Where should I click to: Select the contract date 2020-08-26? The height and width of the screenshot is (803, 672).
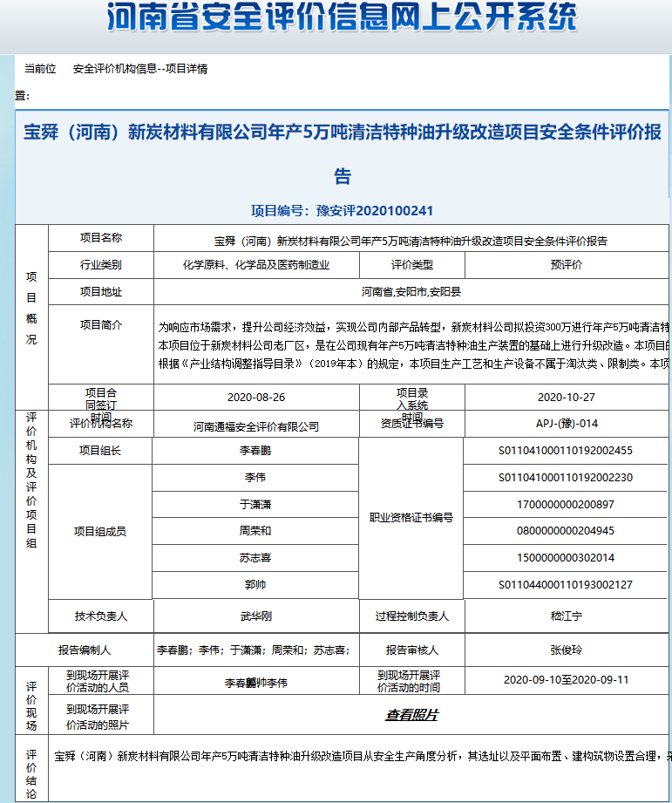tap(256, 398)
